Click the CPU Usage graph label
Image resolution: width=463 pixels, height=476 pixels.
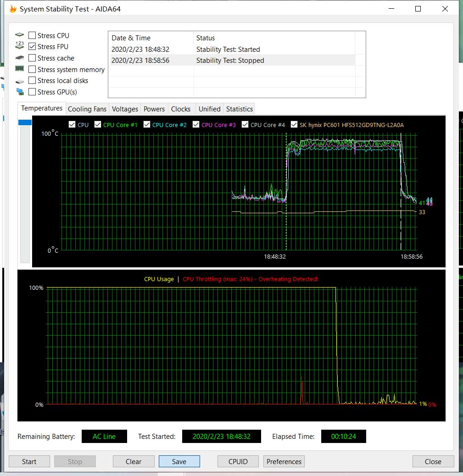tap(159, 279)
